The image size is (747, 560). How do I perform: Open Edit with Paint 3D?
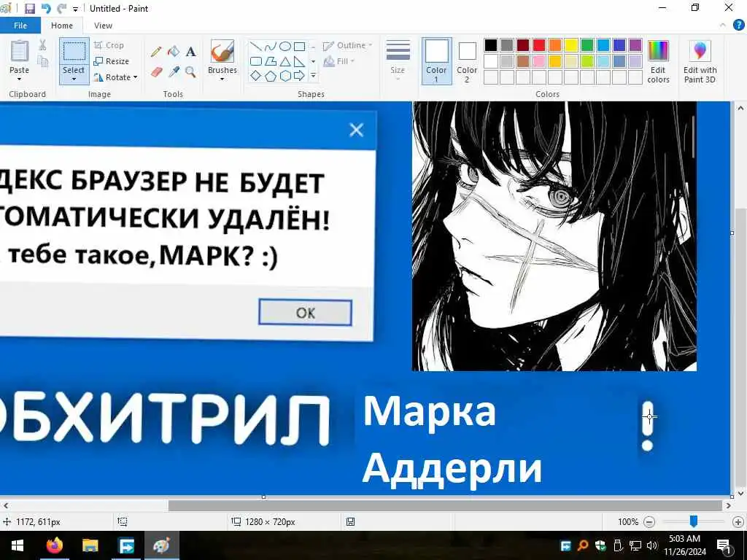coord(700,62)
